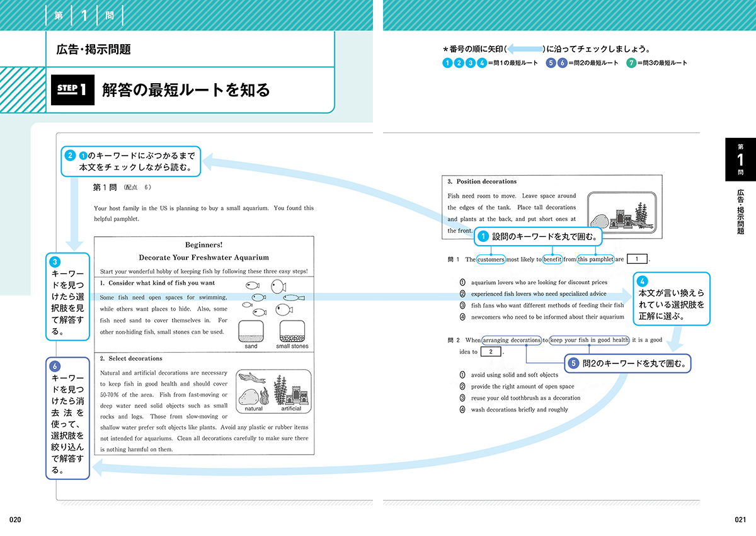The image size is (756, 536).
Task: Click the '2. Select decorations' heading
Action: click(x=131, y=358)
